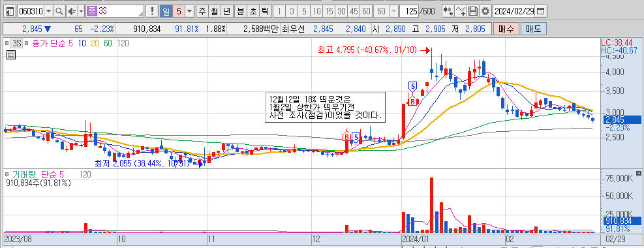The height and width of the screenshot is (248, 644).
Task: Select the daily (일) chart period
Action: pyautogui.click(x=166, y=11)
